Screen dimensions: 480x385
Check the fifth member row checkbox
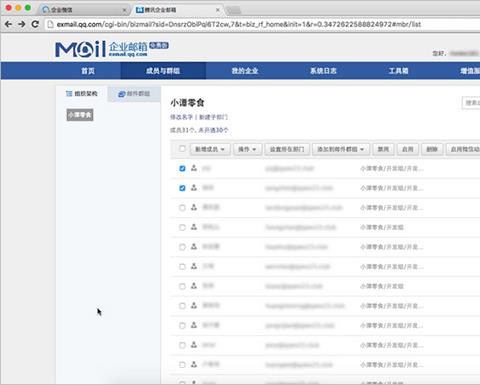click(x=182, y=247)
